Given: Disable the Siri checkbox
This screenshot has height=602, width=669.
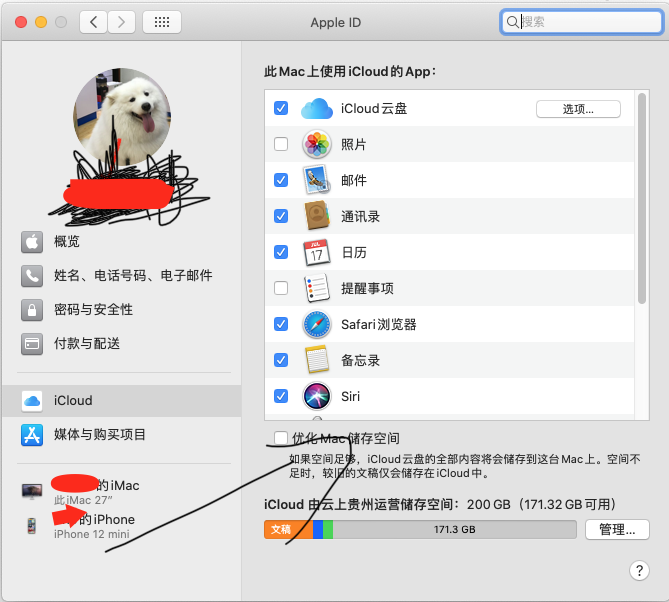Looking at the screenshot, I should tap(281, 396).
